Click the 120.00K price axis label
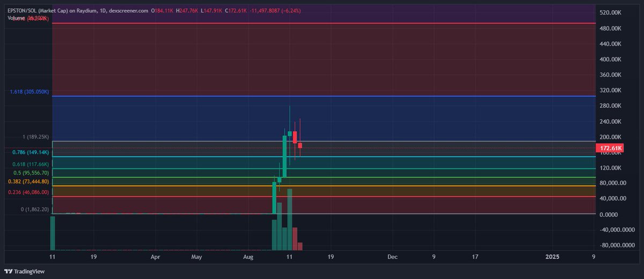 pyautogui.click(x=611, y=168)
